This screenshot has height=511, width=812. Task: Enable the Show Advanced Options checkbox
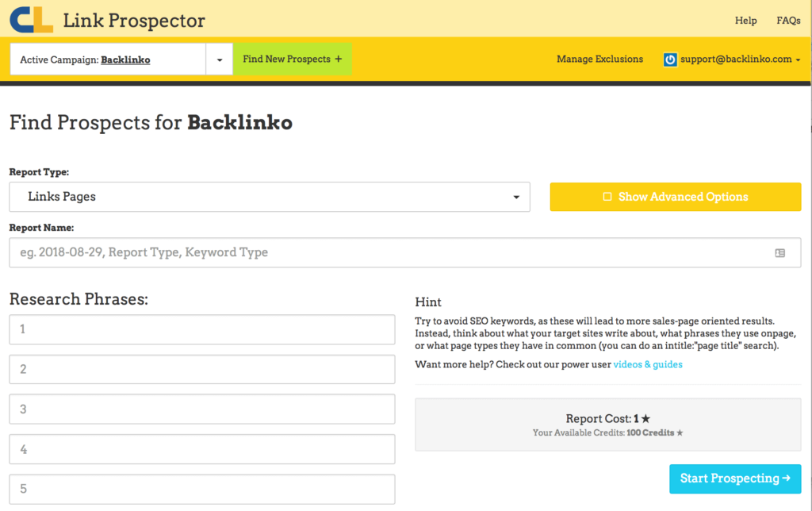[x=606, y=196]
